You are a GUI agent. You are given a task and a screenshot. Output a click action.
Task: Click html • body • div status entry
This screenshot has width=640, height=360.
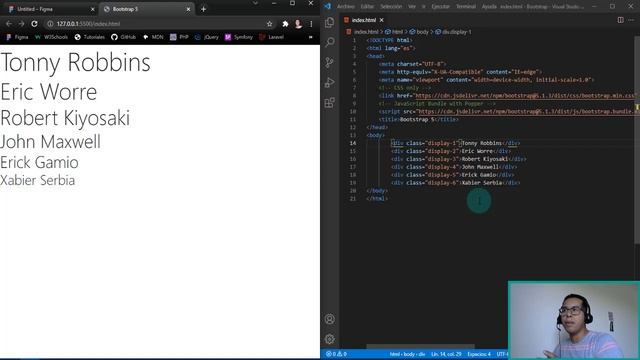(407, 354)
